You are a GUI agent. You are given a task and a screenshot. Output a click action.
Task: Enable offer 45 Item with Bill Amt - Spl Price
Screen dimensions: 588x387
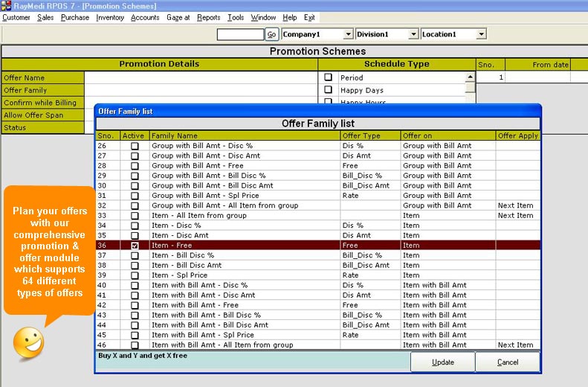[135, 335]
